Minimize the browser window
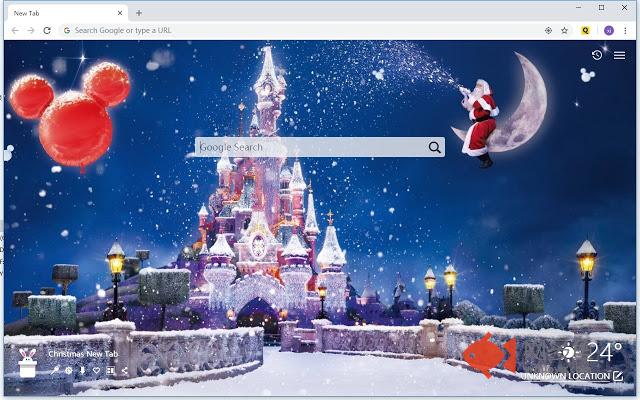This screenshot has width=640, height=400. (579, 7)
